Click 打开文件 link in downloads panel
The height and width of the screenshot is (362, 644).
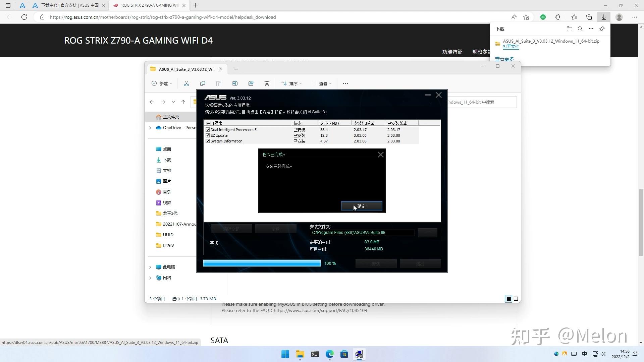[511, 47]
